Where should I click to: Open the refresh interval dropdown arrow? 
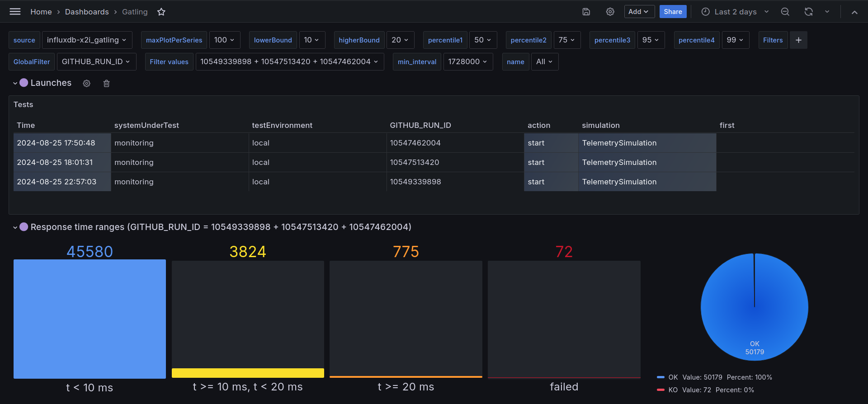[827, 12]
